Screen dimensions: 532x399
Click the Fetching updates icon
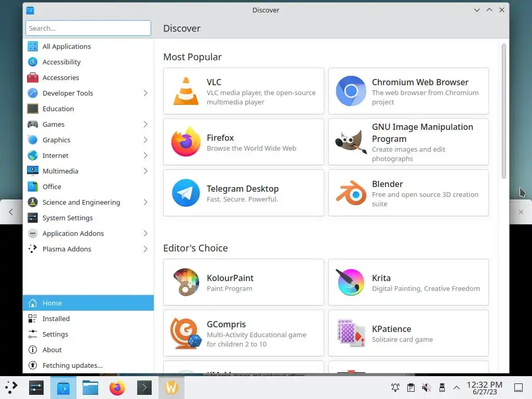[x=33, y=365]
